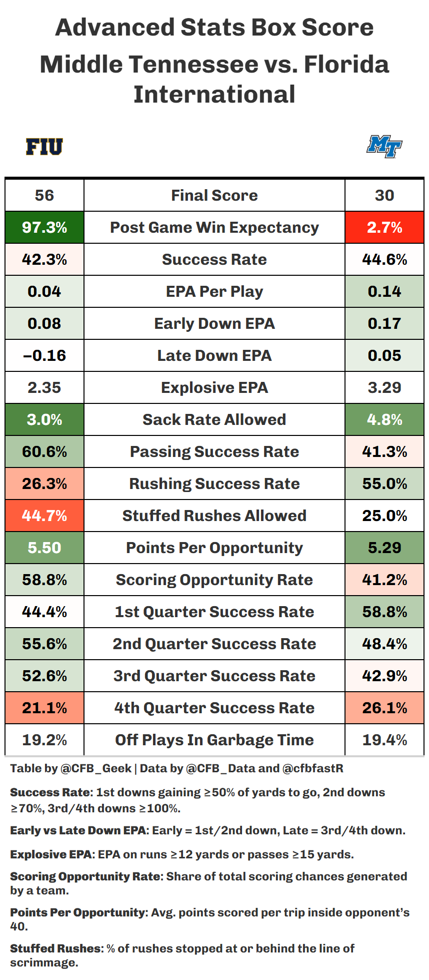Select the Scoring Opportunity Rate definition text
The height and width of the screenshot is (980, 429).
tap(208, 883)
